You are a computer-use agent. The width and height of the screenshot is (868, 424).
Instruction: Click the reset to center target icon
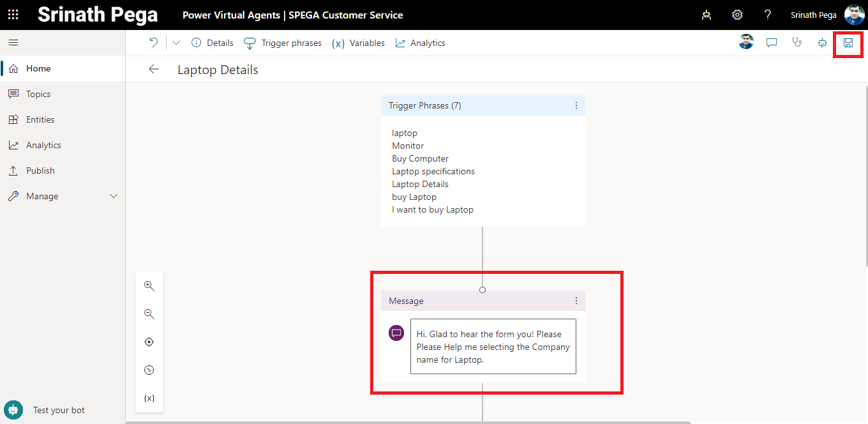coord(149,342)
